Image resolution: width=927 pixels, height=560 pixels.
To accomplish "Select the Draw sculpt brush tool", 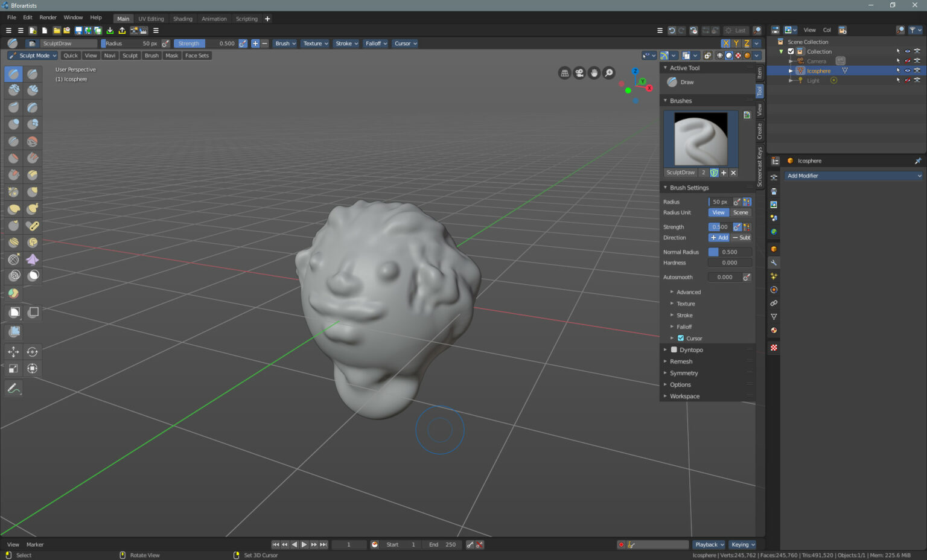I will pos(14,74).
